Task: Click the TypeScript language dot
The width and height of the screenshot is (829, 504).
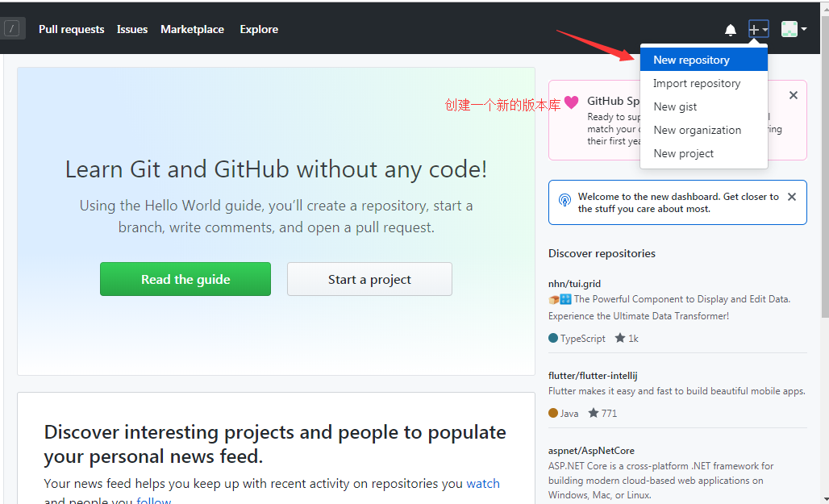Action: point(553,338)
